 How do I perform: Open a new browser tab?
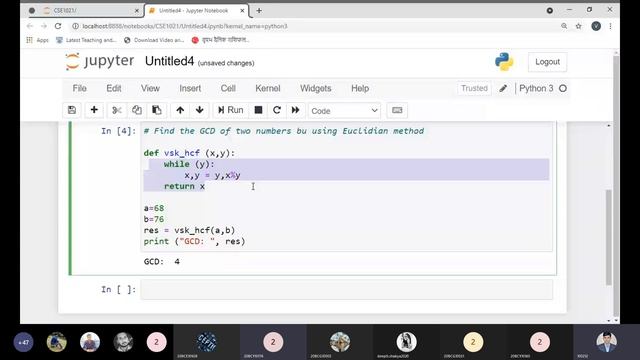[x=259, y=11]
